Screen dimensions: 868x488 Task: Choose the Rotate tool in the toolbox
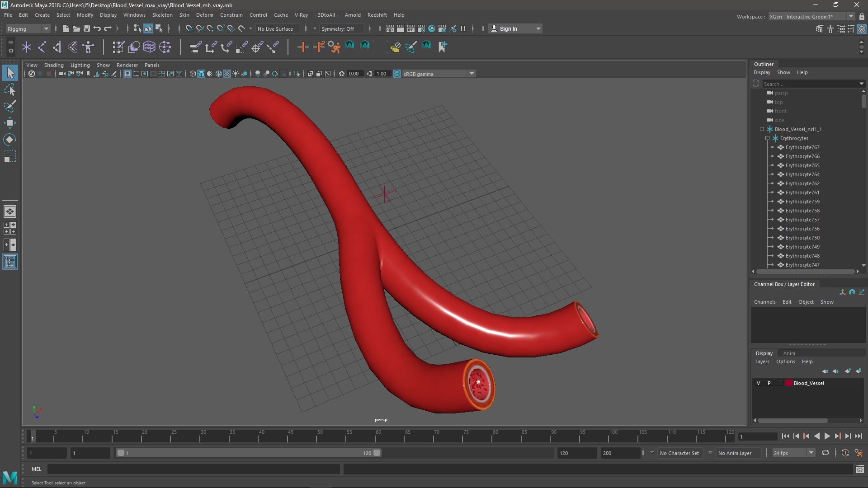click(x=10, y=140)
